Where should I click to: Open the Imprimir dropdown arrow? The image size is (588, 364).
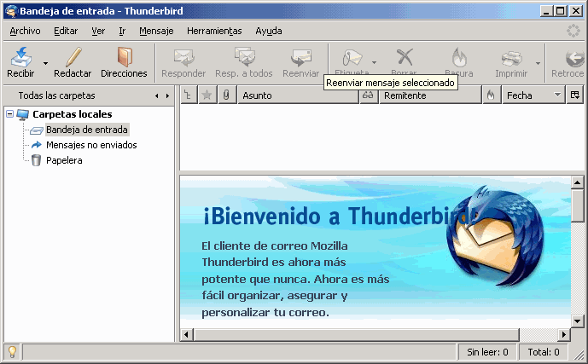pyautogui.click(x=538, y=63)
